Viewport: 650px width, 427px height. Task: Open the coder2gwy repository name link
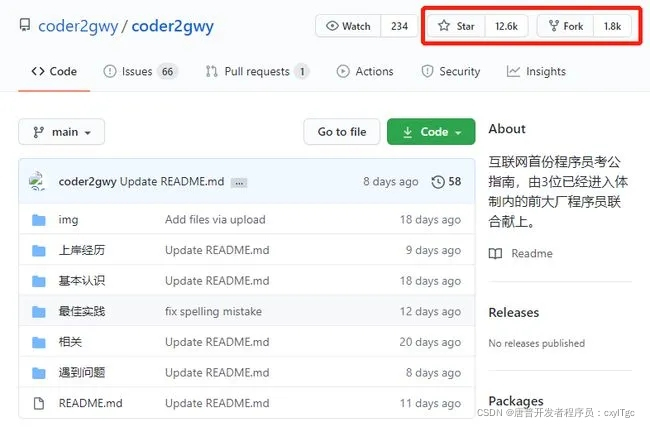[172, 26]
